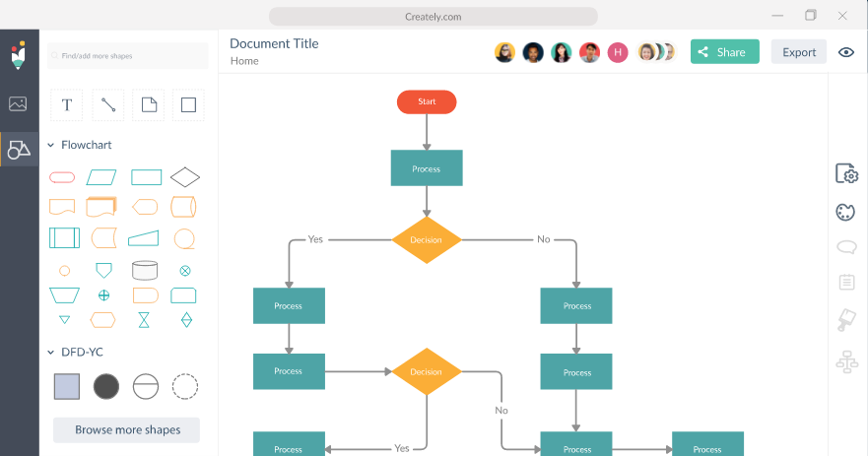Viewport: 868px width, 456px height.
Task: Open shape settings icon on right panel
Action: [x=846, y=173]
